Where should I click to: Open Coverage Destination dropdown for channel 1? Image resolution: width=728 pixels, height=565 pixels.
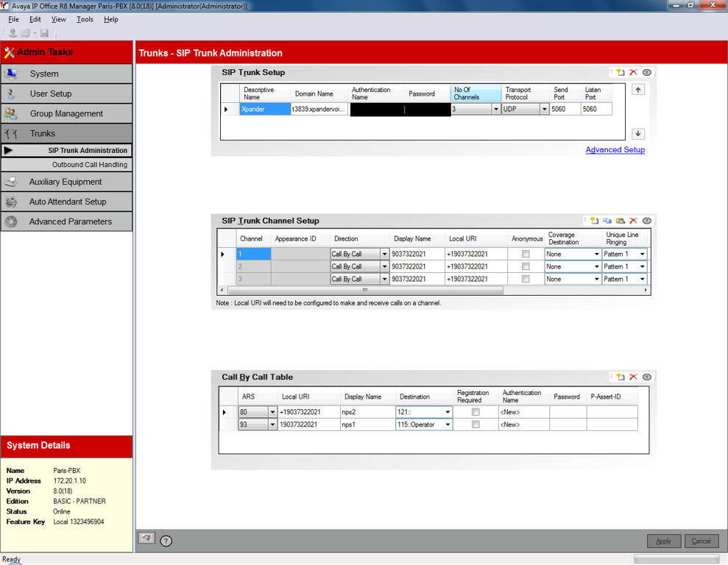597,255
